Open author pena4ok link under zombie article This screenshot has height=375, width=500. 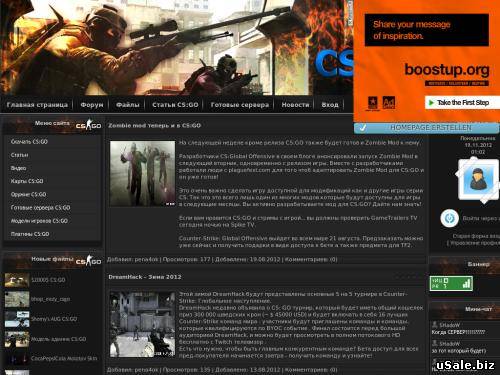[x=147, y=259]
